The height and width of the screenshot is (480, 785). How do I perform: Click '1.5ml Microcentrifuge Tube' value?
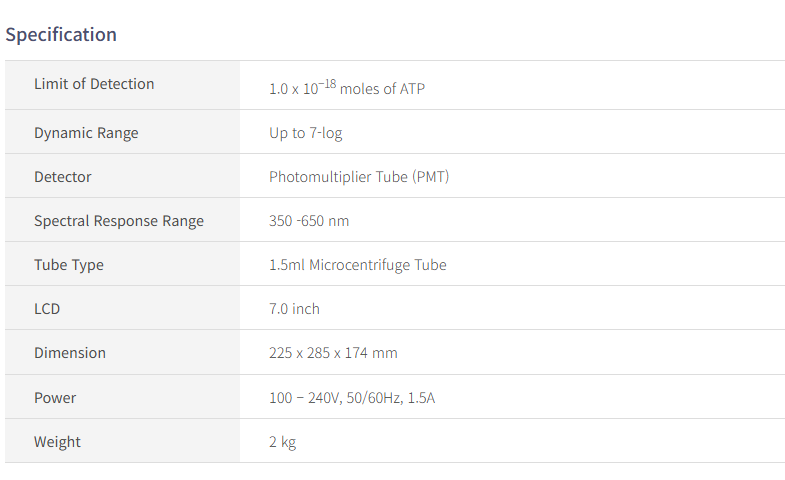pyautogui.click(x=358, y=265)
